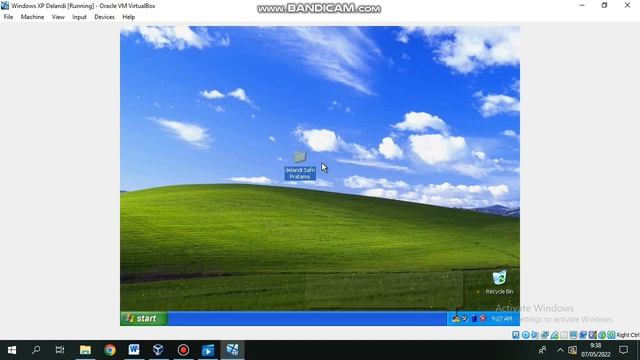This screenshot has height=360, width=640.
Task: Open the People icon in system tray
Action: 542,350
